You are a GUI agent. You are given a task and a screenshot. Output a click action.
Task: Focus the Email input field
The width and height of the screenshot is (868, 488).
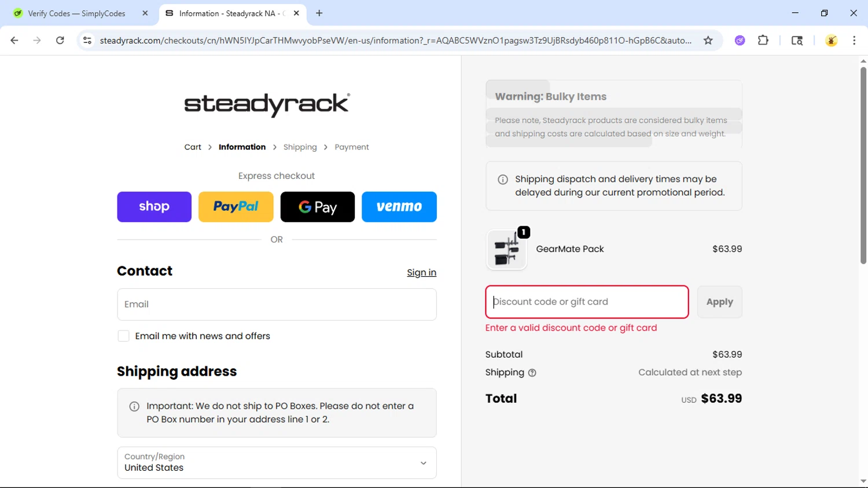[x=277, y=304]
